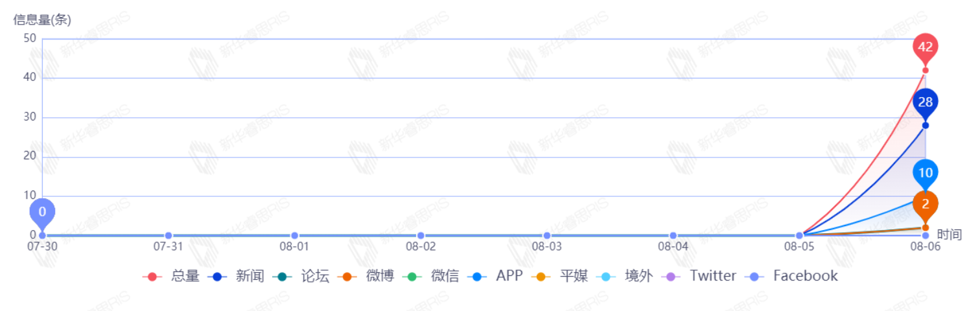Click the dark blue 28 marker pin
This screenshot has width=980, height=311.
[x=925, y=102]
